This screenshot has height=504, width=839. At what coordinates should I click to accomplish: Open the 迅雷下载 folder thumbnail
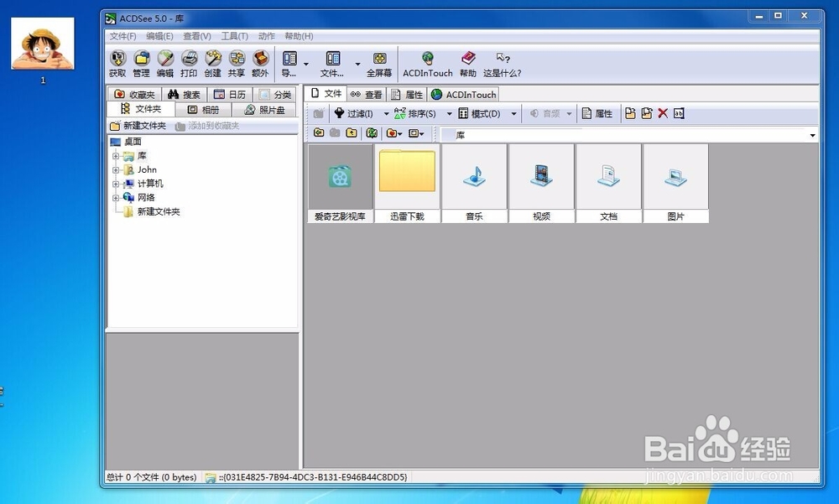(406, 172)
